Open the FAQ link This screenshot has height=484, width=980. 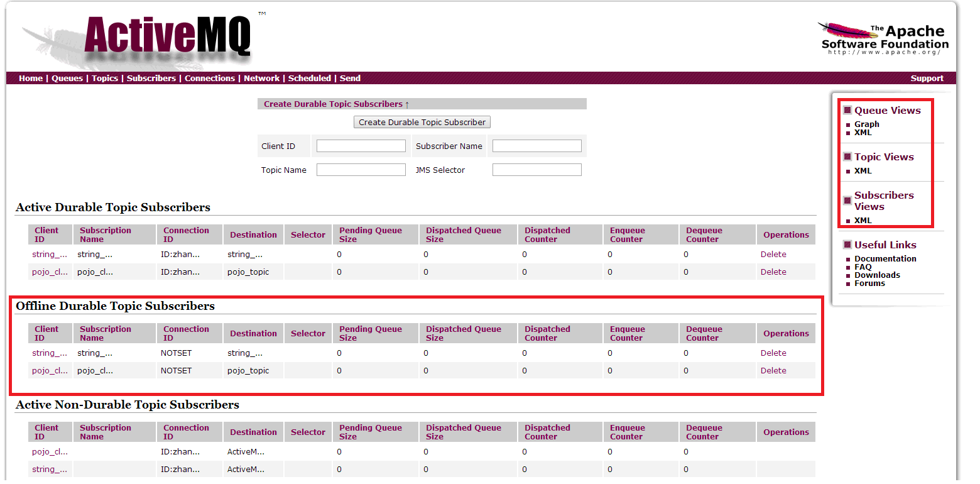tap(863, 267)
